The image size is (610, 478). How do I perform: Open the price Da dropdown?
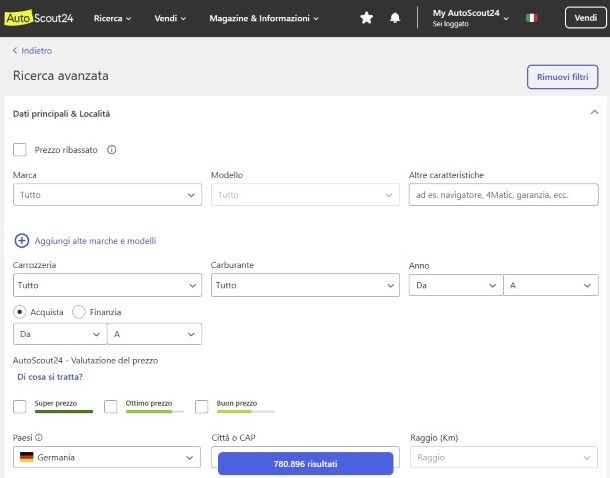coord(60,334)
